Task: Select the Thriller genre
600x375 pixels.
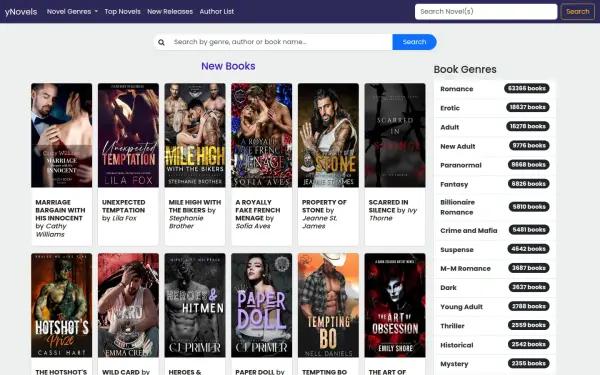Action: click(x=495, y=326)
